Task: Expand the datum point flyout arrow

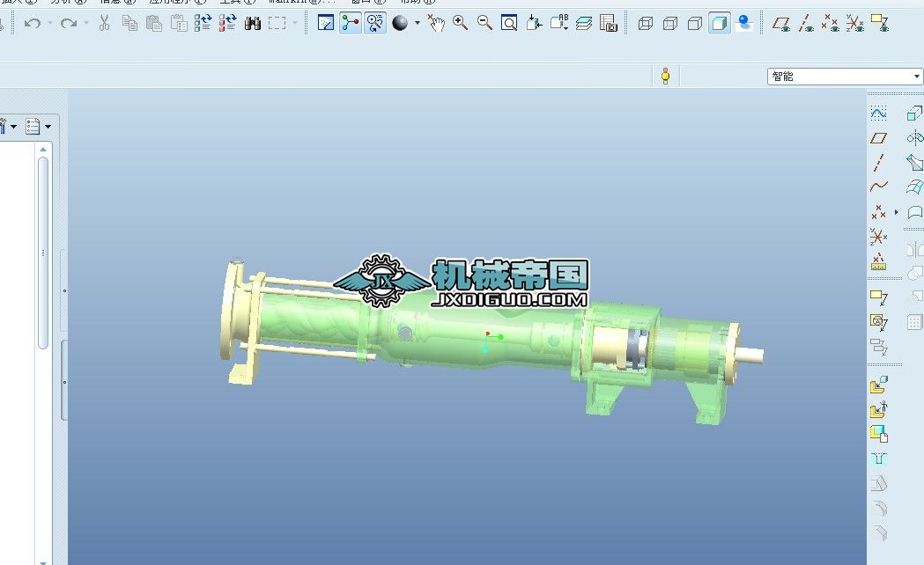Action: pyautogui.click(x=897, y=212)
